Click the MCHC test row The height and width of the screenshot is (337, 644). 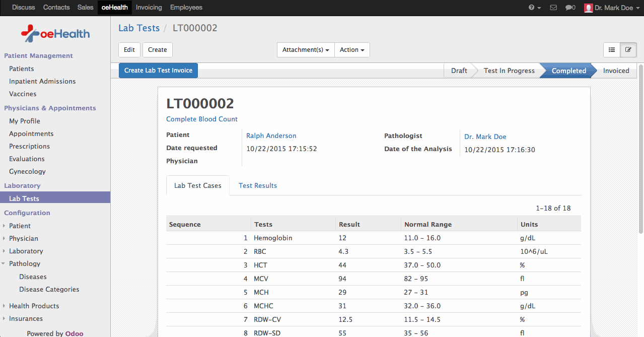pos(374,306)
